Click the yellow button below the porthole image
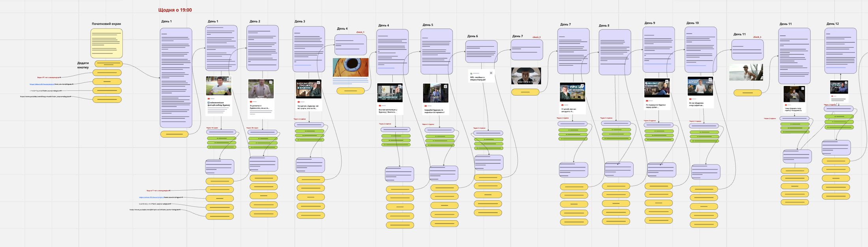This screenshot has width=868, height=247. 350,91
